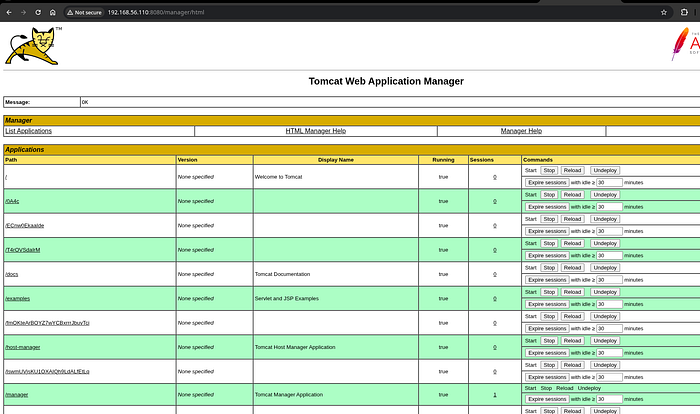The height and width of the screenshot is (414, 700).
Task: Open the application path beginning /fmOK
Action: pos(47,323)
